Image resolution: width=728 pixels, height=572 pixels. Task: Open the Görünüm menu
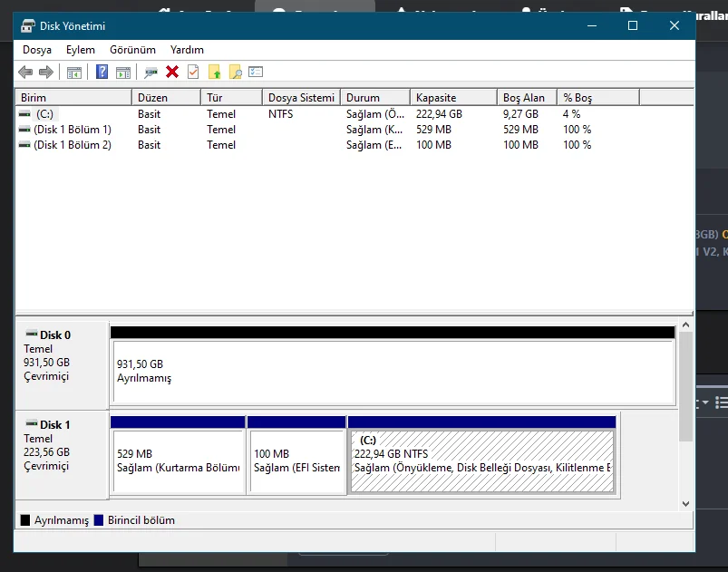click(132, 50)
